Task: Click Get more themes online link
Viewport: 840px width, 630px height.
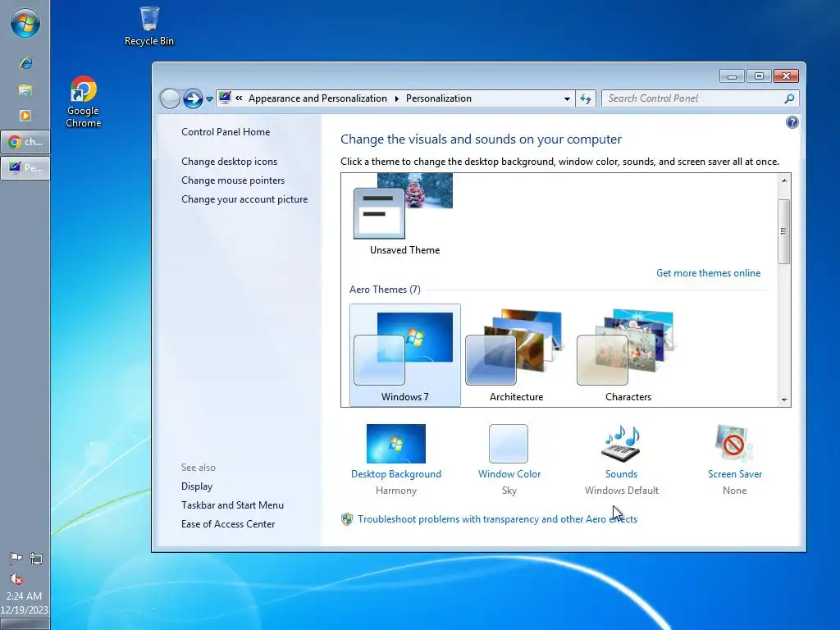Action: (x=708, y=273)
